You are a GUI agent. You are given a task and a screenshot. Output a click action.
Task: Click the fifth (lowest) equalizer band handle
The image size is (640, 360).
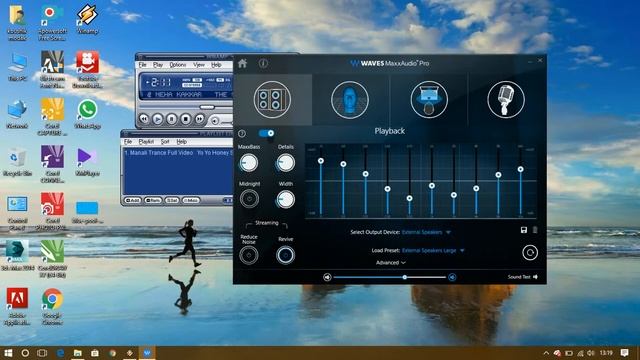tap(409, 198)
